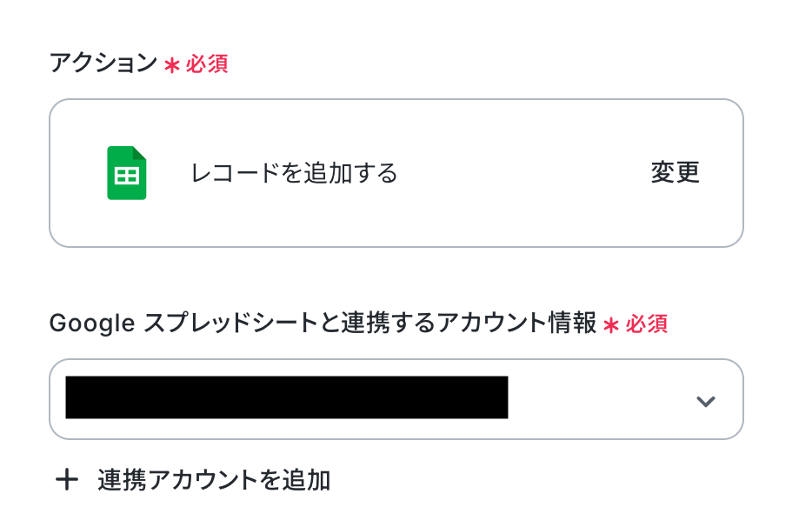
Task: Click the Google スプレッドシートと連携するアカウント情報 label
Action: 323,324
